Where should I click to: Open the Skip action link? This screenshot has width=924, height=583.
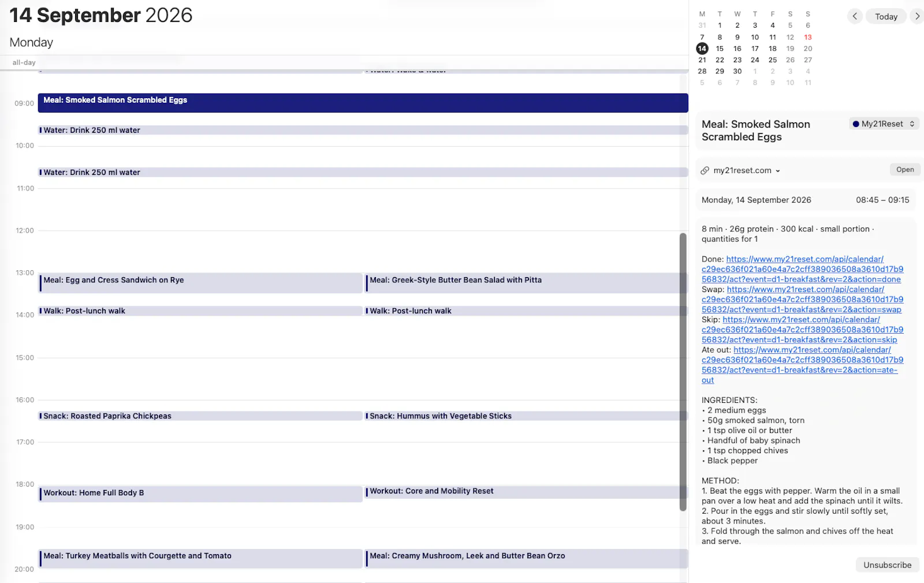[x=802, y=330]
